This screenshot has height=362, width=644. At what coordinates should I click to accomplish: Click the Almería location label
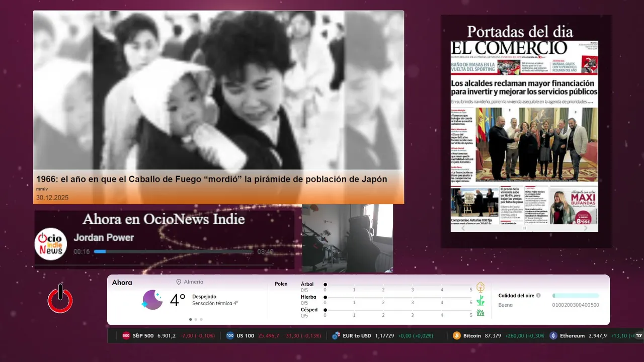click(194, 282)
